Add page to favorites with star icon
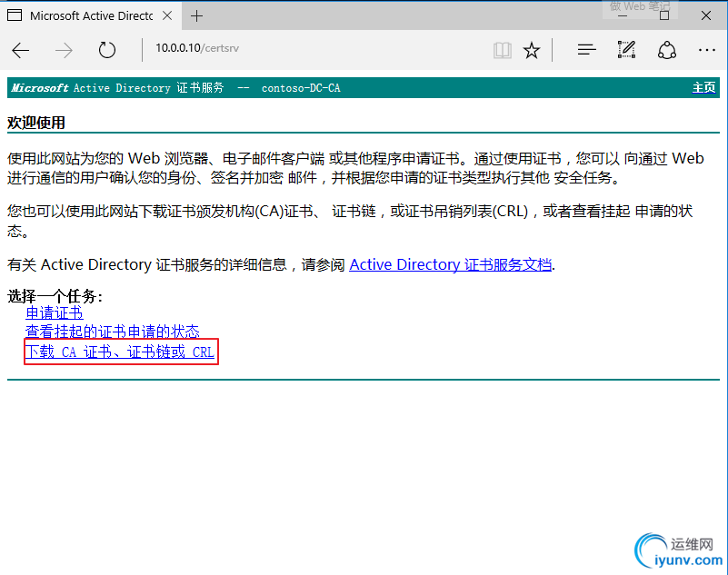Image resolution: width=728 pixels, height=575 pixels. click(x=532, y=50)
